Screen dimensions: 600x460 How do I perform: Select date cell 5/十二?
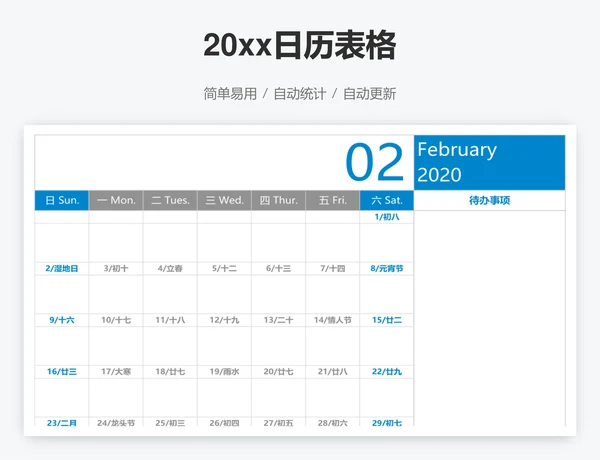[x=225, y=268]
